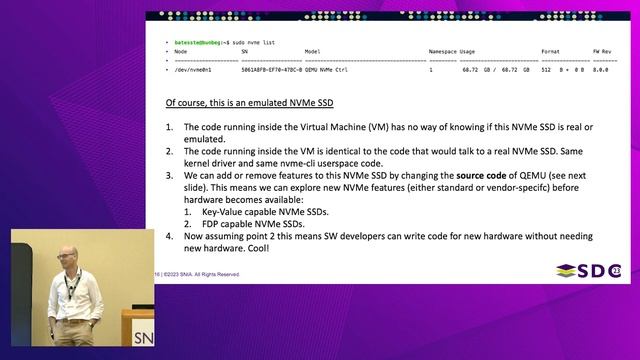The height and width of the screenshot is (360, 640).
Task: Click the 'Key-Value capable NVMe SSDs.' sub-item
Action: pyautogui.click(x=265, y=212)
